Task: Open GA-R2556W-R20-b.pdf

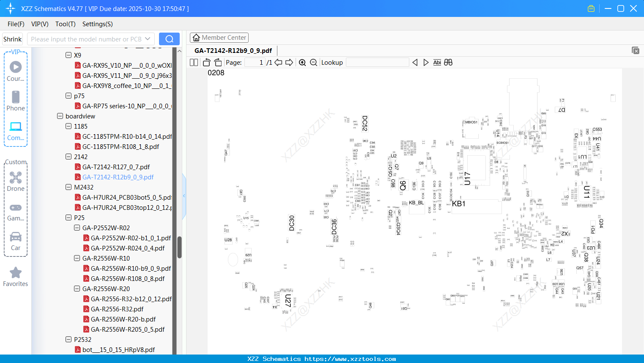Action: pyautogui.click(x=123, y=319)
